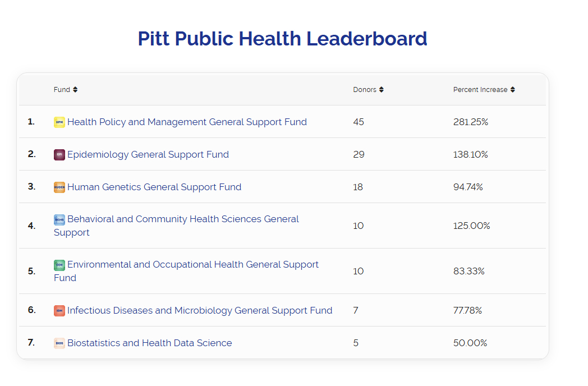Viewport: 588px width, 386px height.
Task: Click the HUGEN fund logo icon
Action: [x=59, y=187]
